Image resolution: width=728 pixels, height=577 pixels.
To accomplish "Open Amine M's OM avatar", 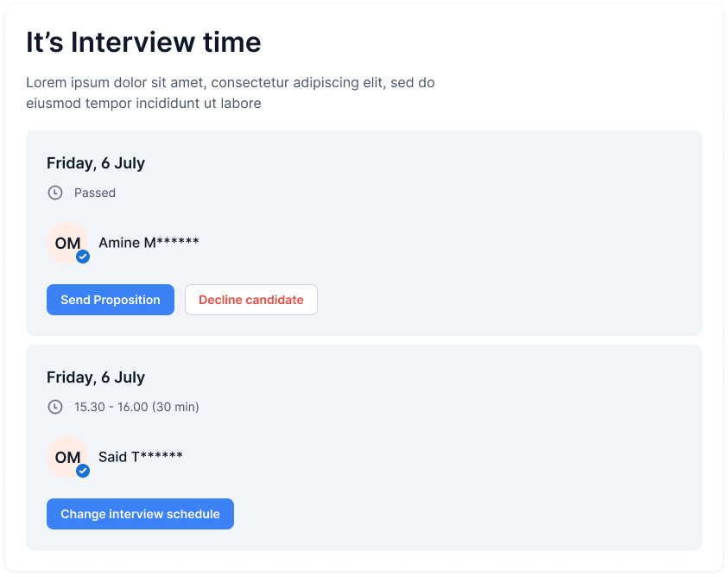I will point(67,243).
